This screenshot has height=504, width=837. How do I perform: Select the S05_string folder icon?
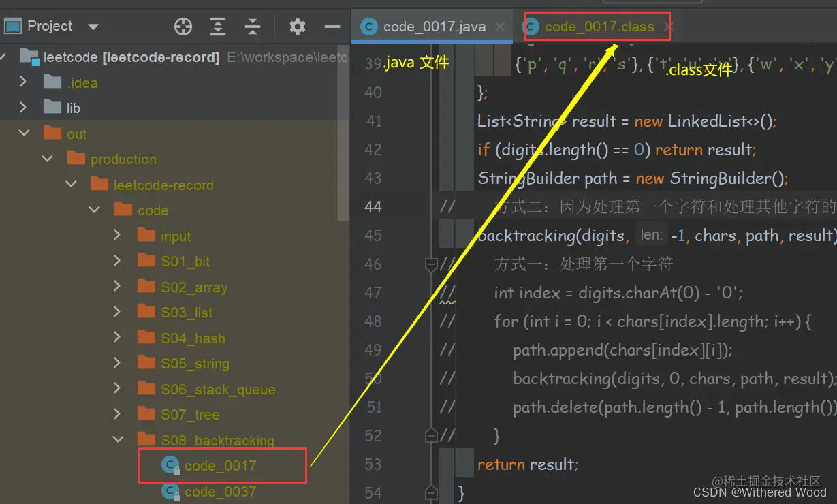[146, 363]
